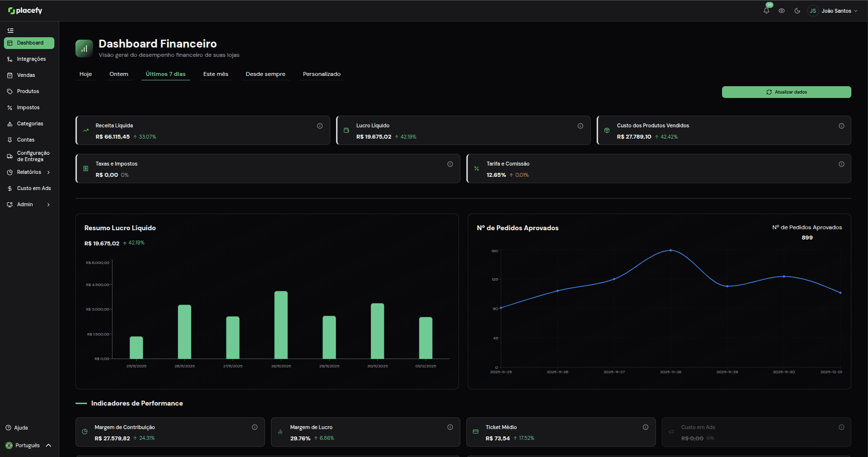The width and height of the screenshot is (868, 457).
Task: Switch to the Hoje tab
Action: (85, 74)
